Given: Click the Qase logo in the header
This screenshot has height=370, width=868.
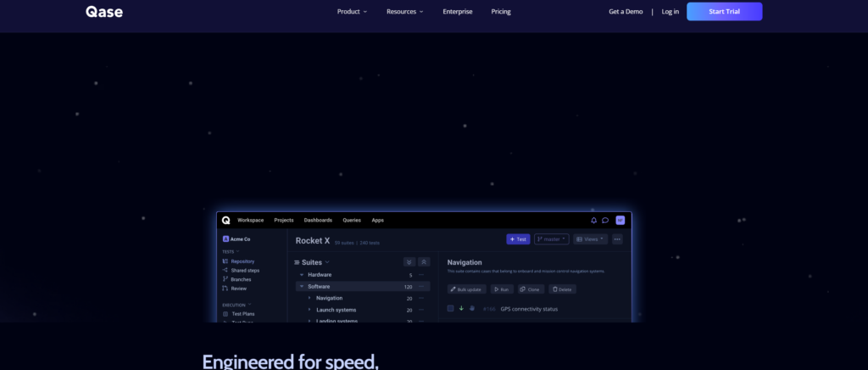Looking at the screenshot, I should [x=104, y=12].
